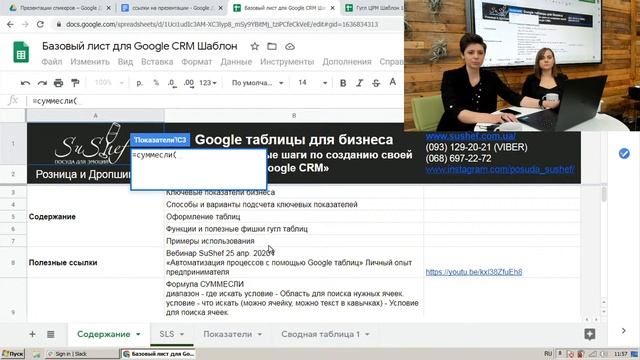Click the Explore icon at bottom right

pos(589,334)
